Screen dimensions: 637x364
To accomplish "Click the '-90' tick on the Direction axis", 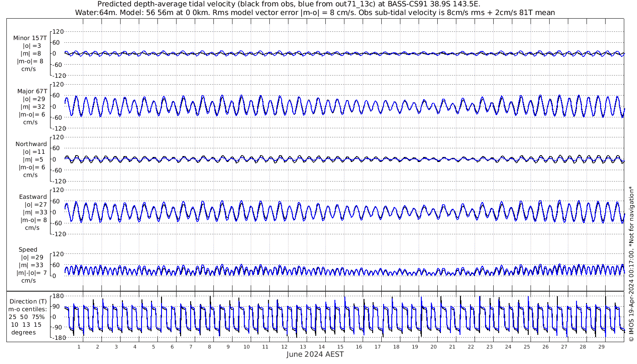I will point(57,327).
